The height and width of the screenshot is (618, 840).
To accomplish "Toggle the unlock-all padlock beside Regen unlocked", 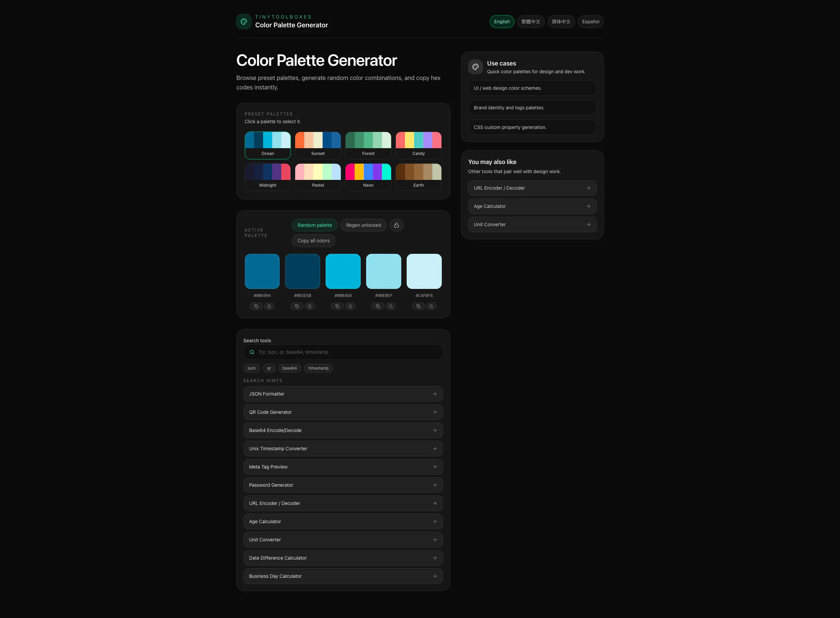I will (397, 225).
